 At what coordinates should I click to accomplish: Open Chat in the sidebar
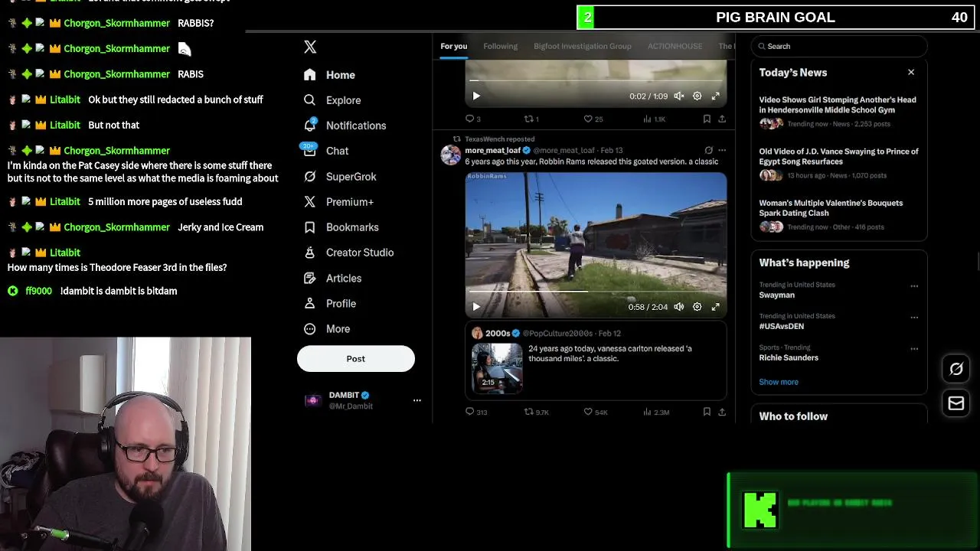coord(325,151)
